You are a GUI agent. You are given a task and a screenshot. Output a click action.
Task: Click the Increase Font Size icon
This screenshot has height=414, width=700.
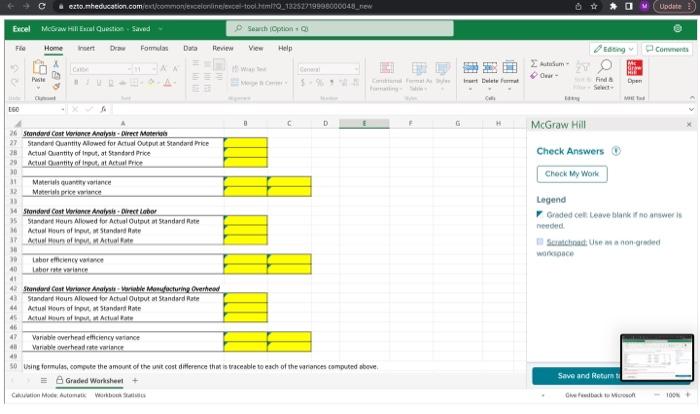pos(163,69)
